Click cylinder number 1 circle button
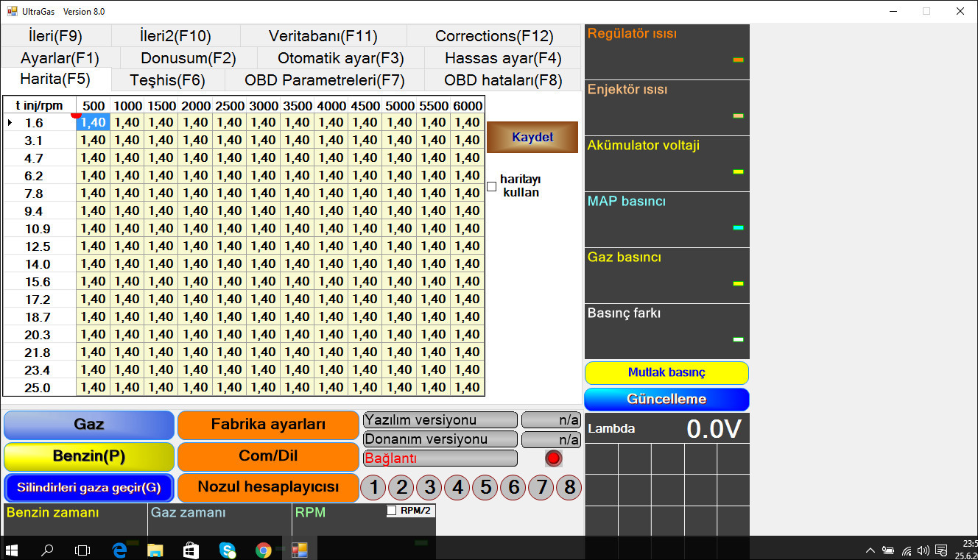Image resolution: width=978 pixels, height=560 pixels. pos(373,487)
